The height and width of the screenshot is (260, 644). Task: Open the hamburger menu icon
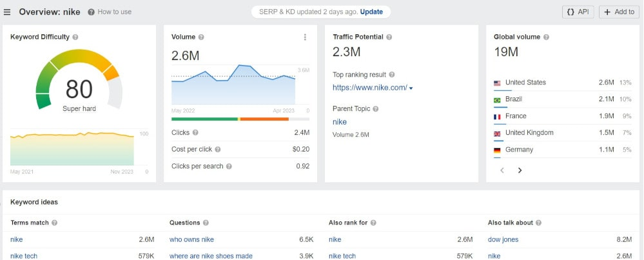7,12
